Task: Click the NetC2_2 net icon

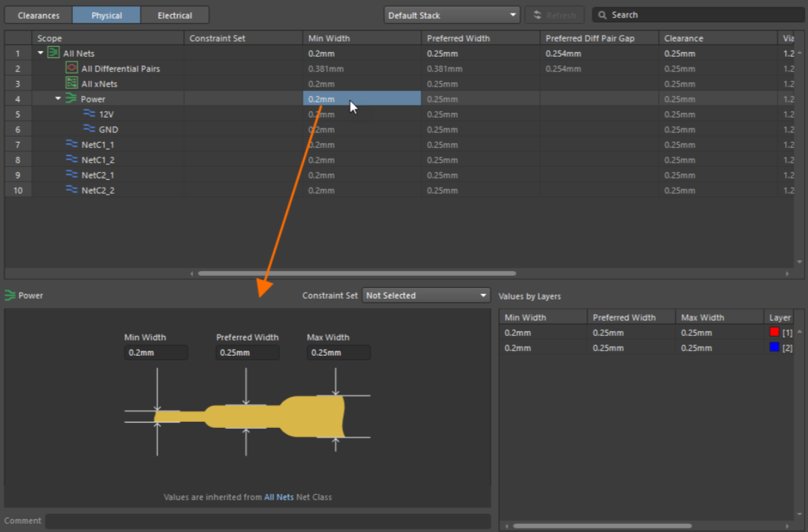Action: [72, 190]
